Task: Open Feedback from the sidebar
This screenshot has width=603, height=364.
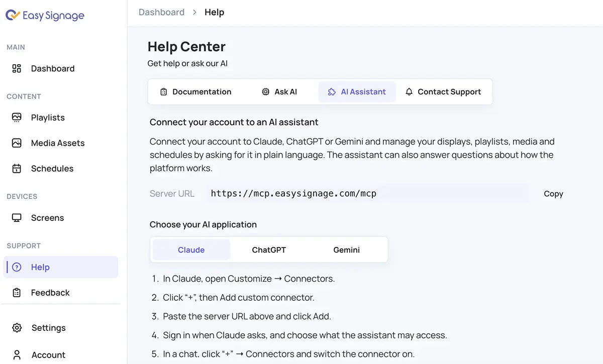Action: 61,293
